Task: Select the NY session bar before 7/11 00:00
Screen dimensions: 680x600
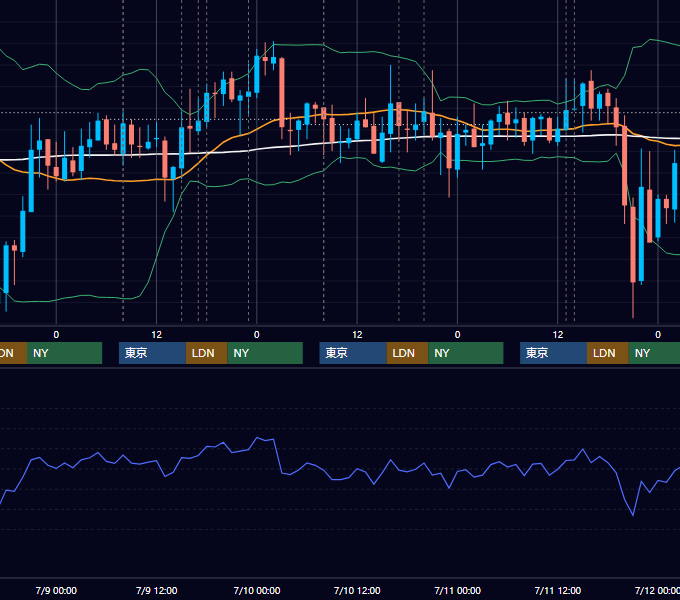Action: [466, 353]
